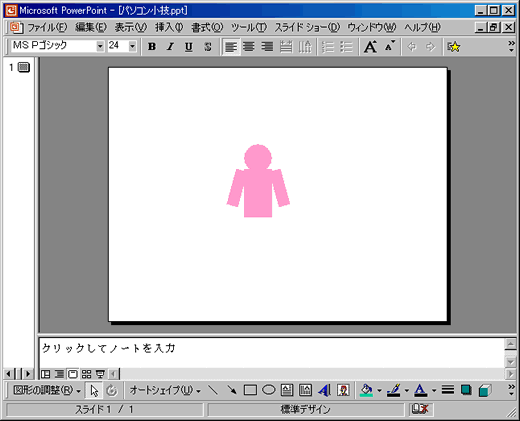Select the Line drawing tool

pyautogui.click(x=213, y=390)
